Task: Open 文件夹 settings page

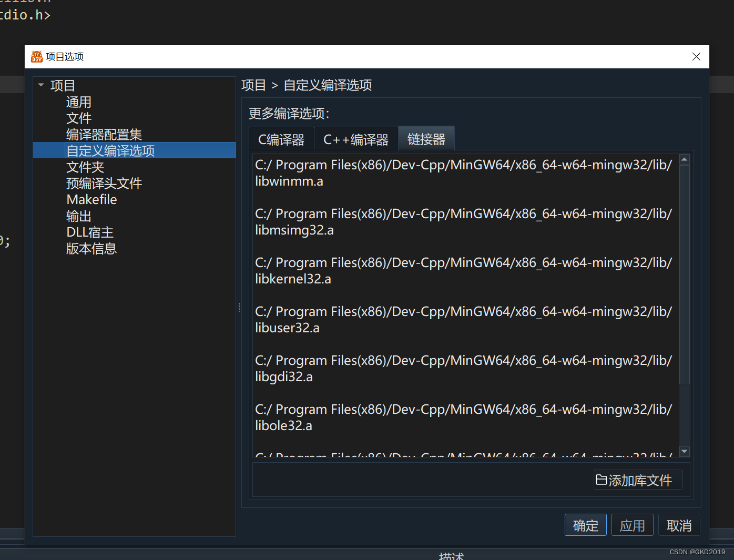Action: [x=85, y=167]
